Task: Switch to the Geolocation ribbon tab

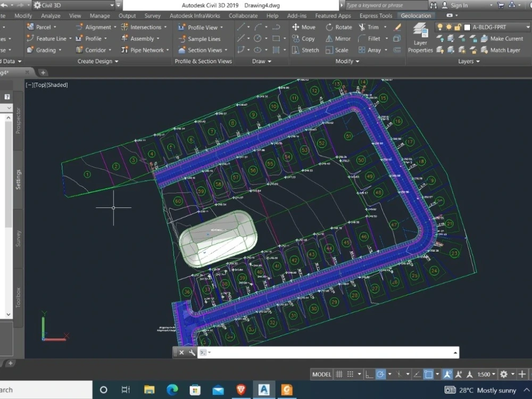Action: point(416,15)
